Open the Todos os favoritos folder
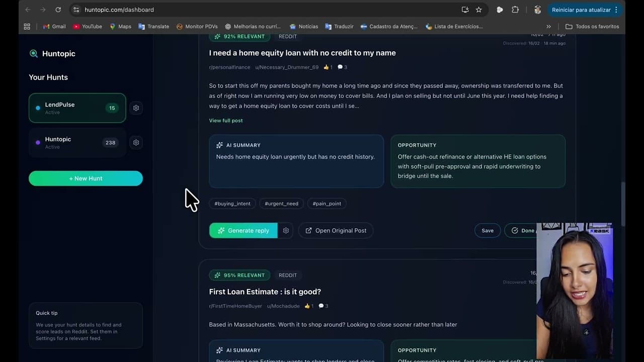 coord(592,26)
